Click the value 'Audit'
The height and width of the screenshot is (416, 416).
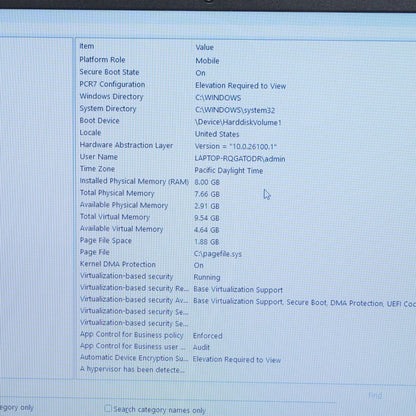(x=201, y=347)
